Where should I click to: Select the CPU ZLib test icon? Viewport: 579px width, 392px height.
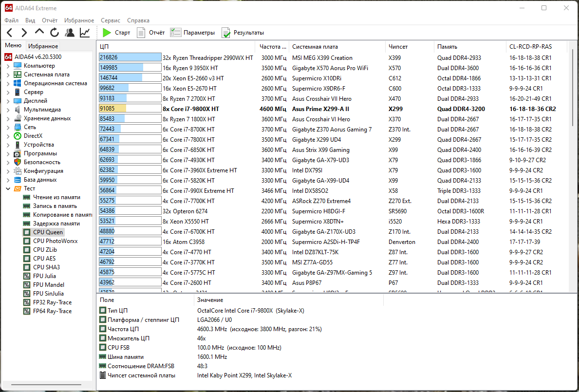click(x=27, y=250)
